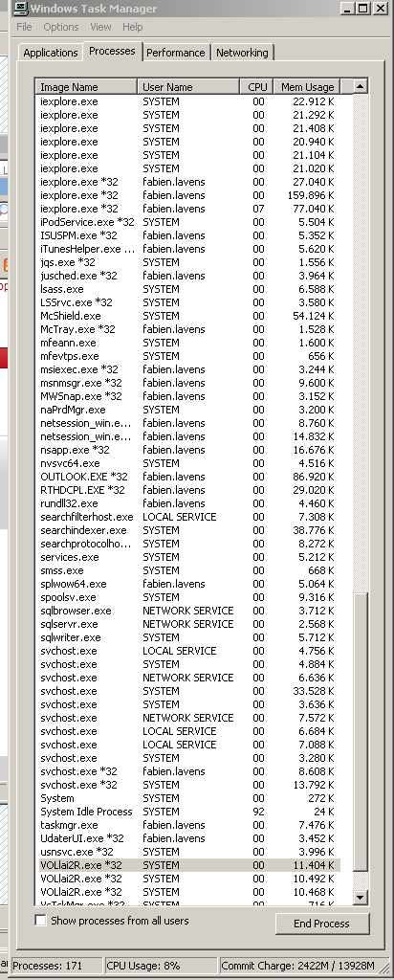Enable Show processes from all users
Screen dimensions: 394x980
[40, 920]
